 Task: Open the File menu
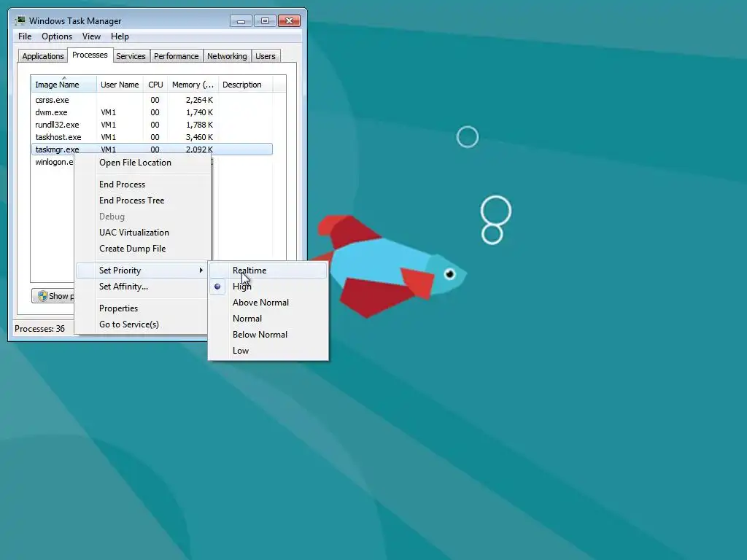[x=25, y=36]
